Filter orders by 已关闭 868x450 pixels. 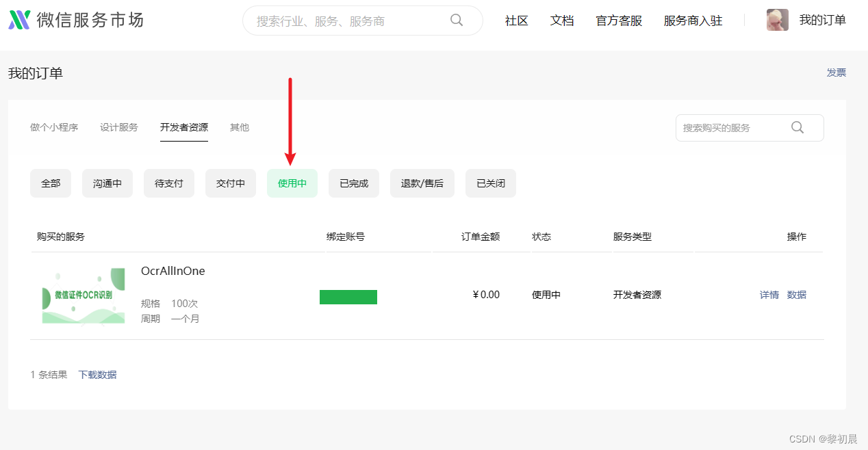click(491, 183)
